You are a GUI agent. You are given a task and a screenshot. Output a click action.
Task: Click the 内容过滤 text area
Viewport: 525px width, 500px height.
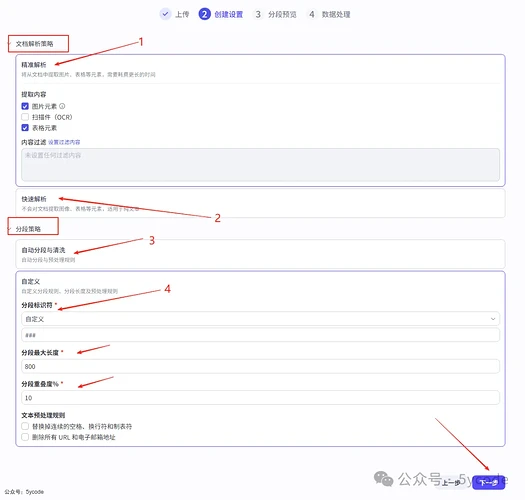260,165
